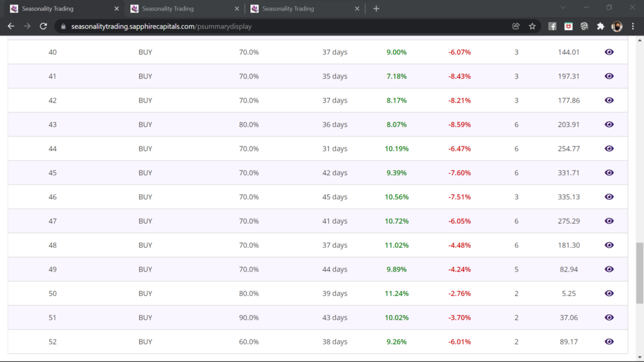This screenshot has height=362, width=644.
Task: Share this page using the share icon
Action: point(516,26)
